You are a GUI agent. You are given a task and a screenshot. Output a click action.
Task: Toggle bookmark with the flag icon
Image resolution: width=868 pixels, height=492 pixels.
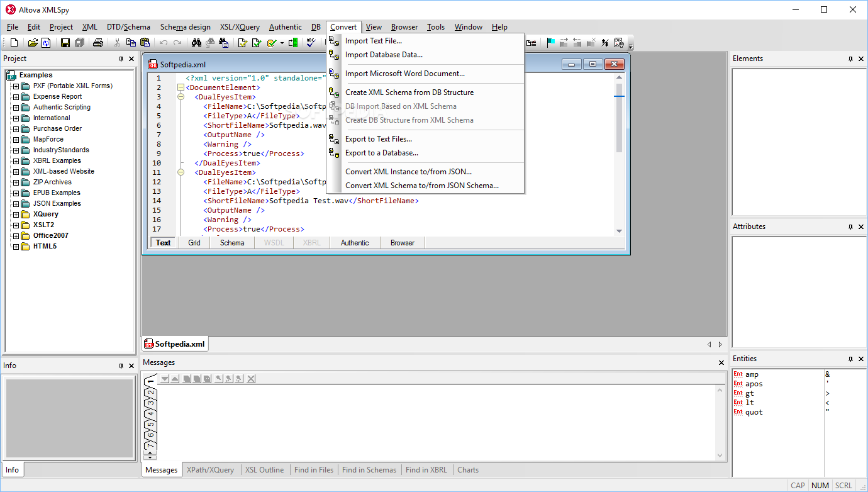pyautogui.click(x=550, y=43)
